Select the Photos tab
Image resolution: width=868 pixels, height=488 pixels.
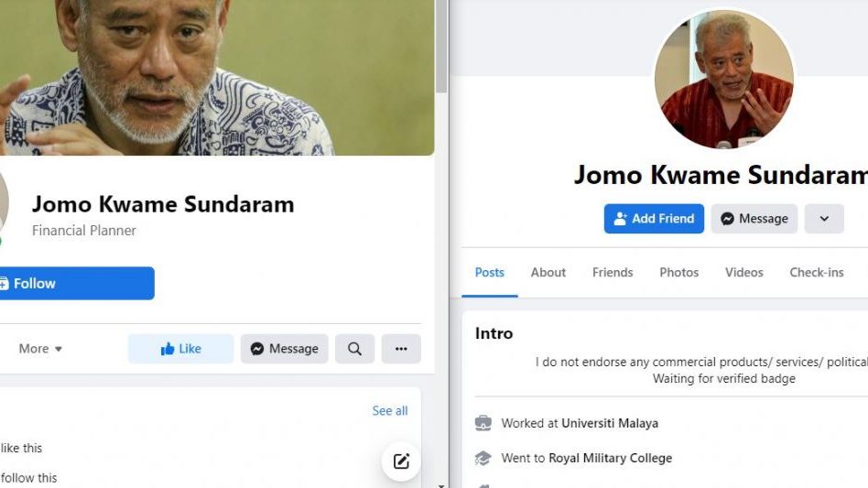678,272
